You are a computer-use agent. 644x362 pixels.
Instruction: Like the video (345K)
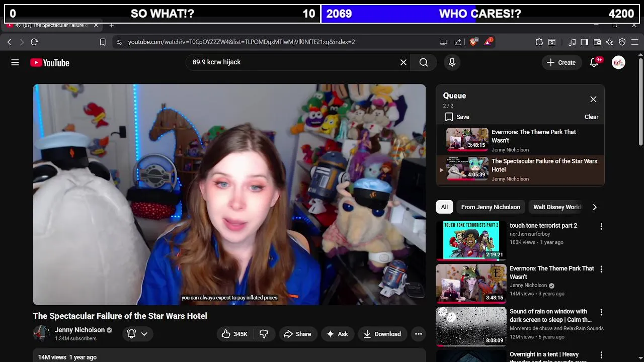coord(234,334)
